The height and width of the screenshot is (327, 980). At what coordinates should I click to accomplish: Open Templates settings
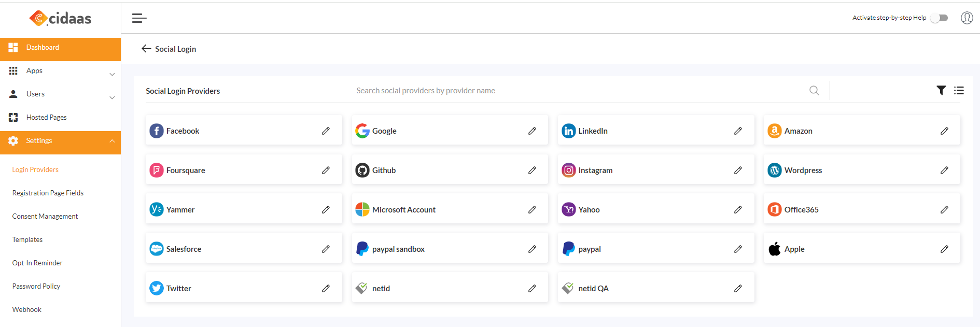(x=27, y=239)
